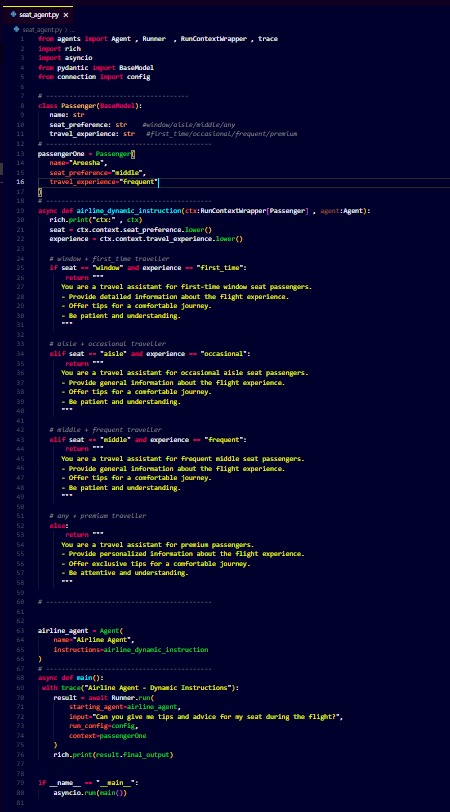The width and height of the screenshot is (450, 812).
Task: Click "from pydantic import BaseModel" line
Action: (96, 67)
